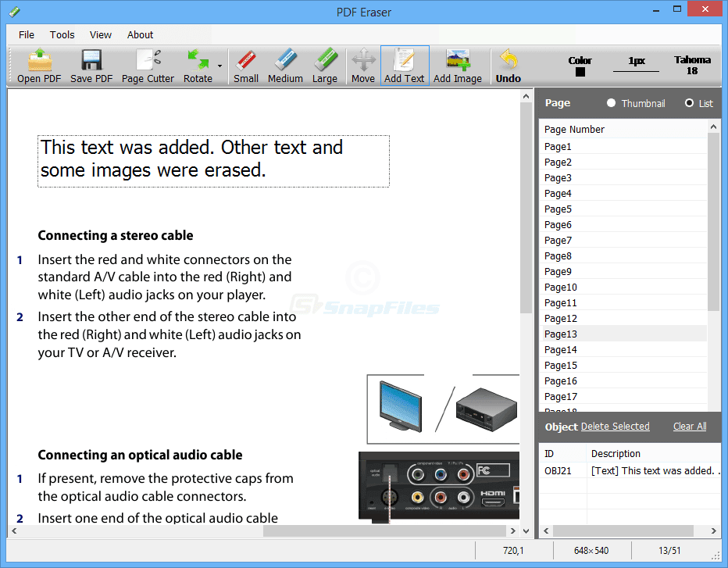Click the Description column header

point(654,454)
